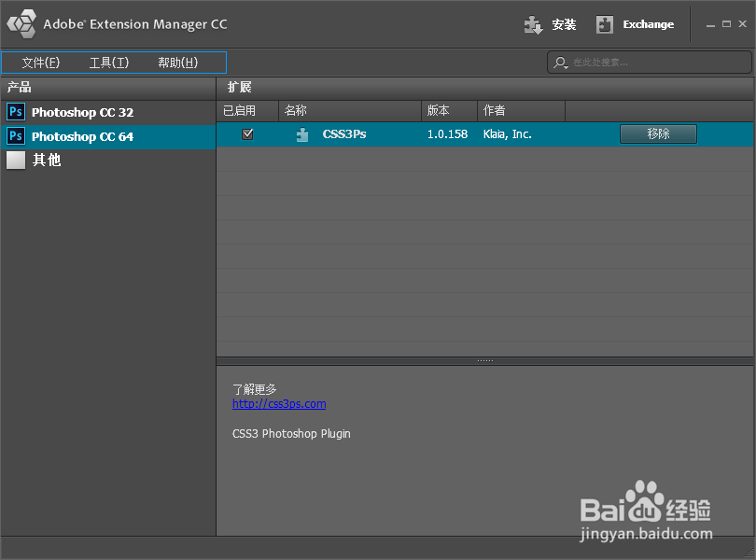Click author Klaia, Inc. cell
Screen dimensions: 756x560
[x=507, y=134]
